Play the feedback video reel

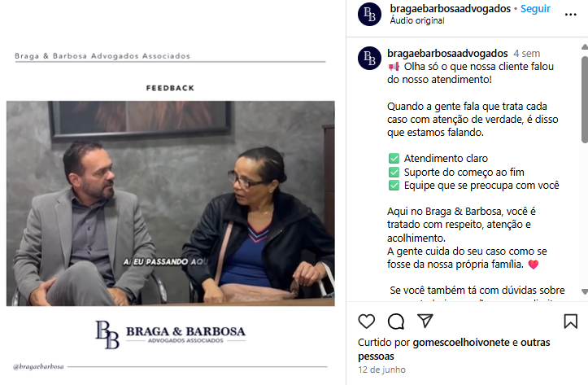click(x=171, y=203)
